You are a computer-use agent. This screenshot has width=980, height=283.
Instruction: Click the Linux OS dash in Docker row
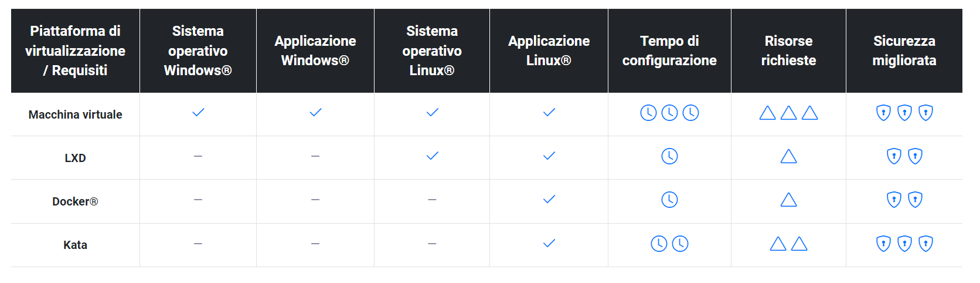coord(432,200)
